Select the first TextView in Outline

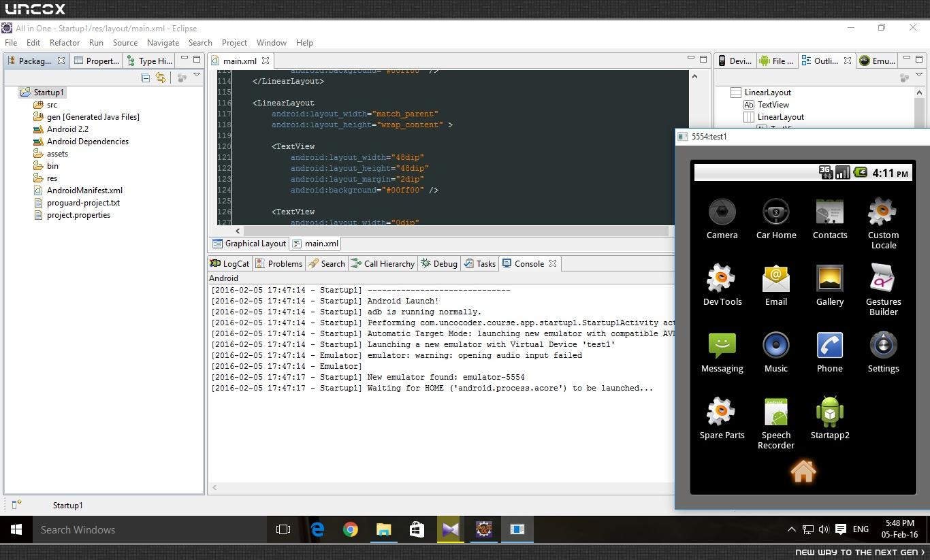pyautogui.click(x=773, y=105)
